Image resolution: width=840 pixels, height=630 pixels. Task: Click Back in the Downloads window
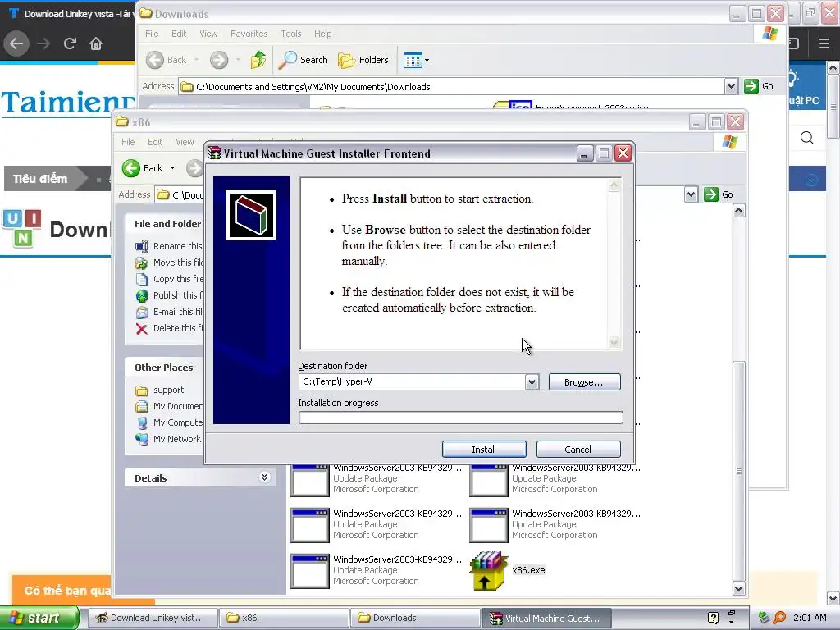167,60
